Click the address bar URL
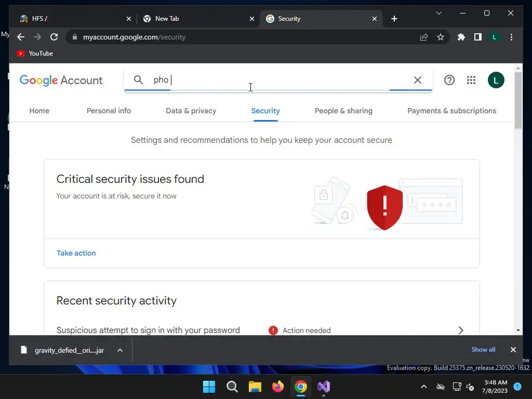 pos(135,37)
